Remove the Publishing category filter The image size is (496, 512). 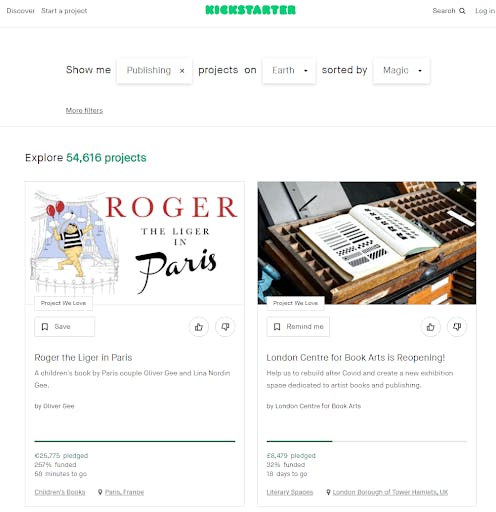coord(182,71)
